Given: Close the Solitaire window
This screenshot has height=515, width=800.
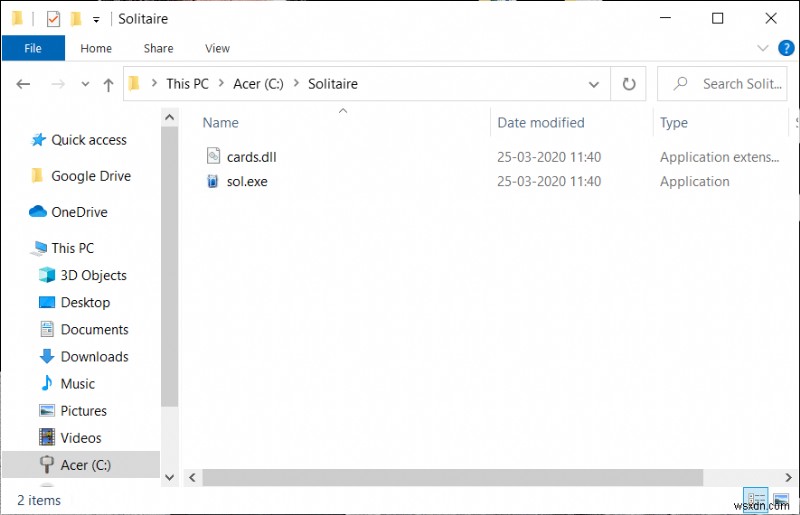Looking at the screenshot, I should (771, 18).
